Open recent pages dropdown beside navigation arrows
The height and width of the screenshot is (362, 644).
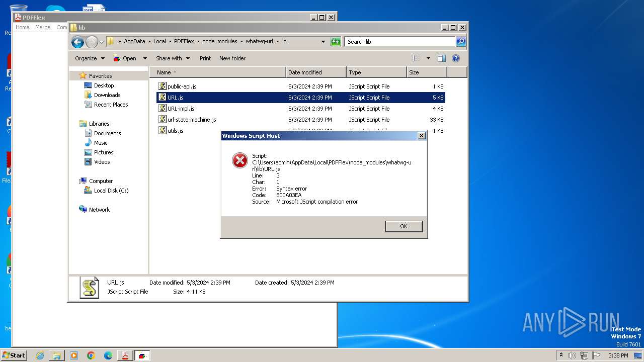tap(101, 42)
